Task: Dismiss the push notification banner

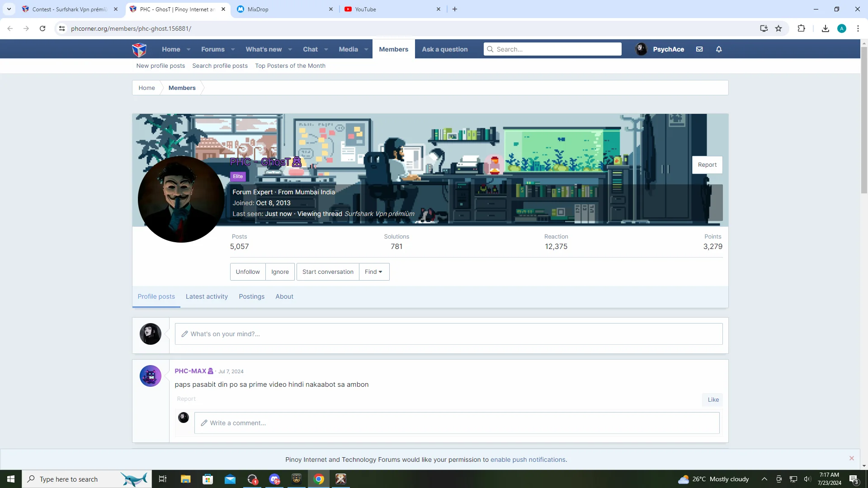Action: coord(852,458)
